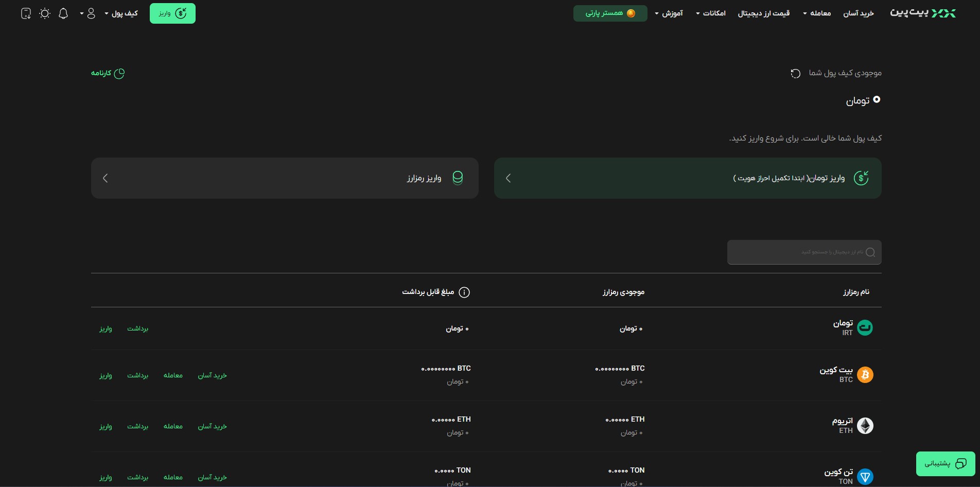The height and width of the screenshot is (487, 980).
Task: Open the download app icon in header
Action: pyautogui.click(x=26, y=13)
